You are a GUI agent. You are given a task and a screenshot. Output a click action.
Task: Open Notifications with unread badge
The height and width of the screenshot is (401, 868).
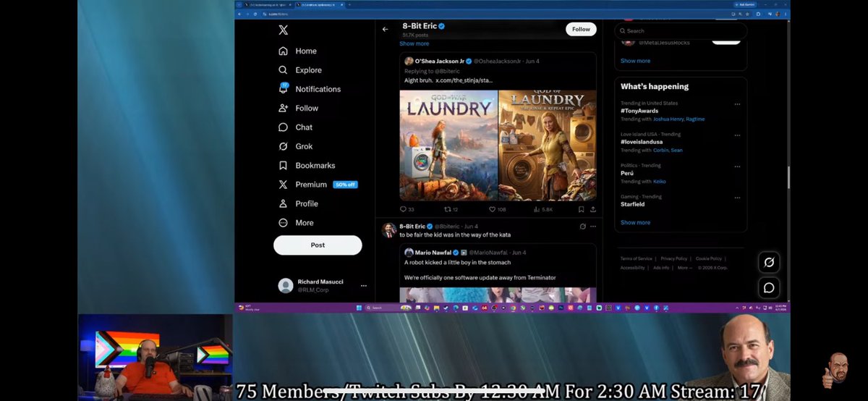(x=310, y=89)
